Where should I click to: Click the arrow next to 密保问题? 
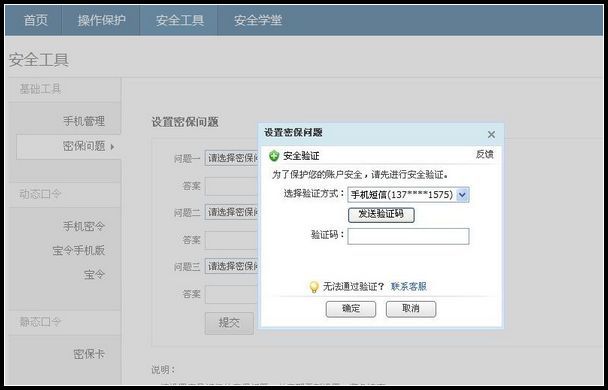(x=112, y=147)
